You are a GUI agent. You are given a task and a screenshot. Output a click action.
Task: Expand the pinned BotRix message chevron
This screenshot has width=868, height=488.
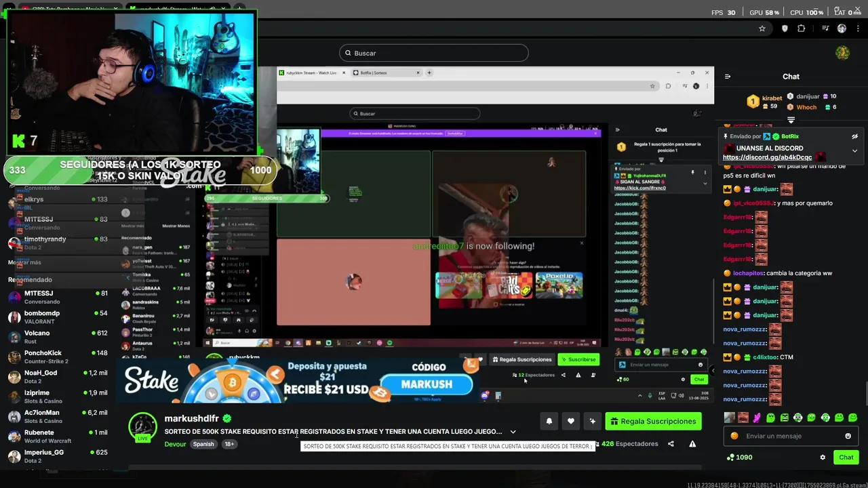click(854, 150)
